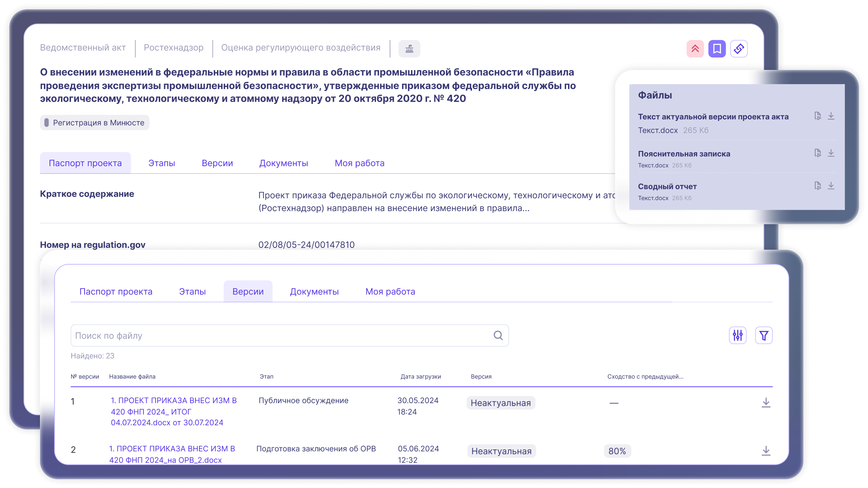Download the current act draft text file
This screenshot has width=868, height=488.
point(831,116)
